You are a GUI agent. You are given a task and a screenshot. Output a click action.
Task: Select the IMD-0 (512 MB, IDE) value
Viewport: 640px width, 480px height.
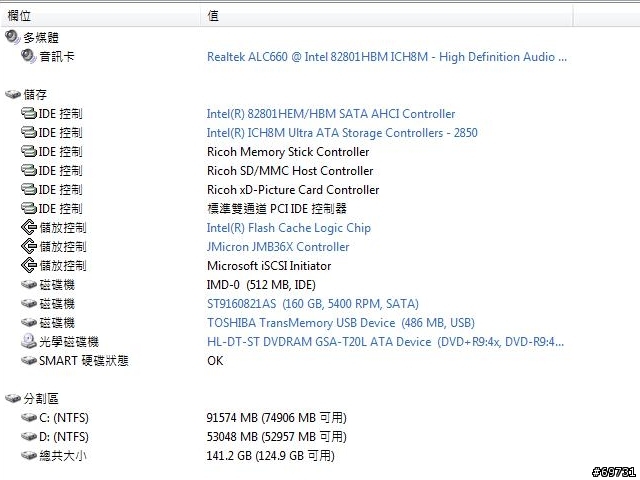261,285
